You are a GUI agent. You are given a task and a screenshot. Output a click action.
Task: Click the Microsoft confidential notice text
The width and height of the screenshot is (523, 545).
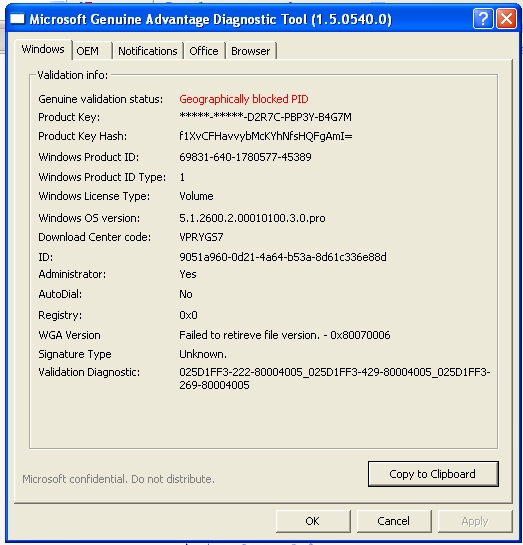click(x=118, y=479)
